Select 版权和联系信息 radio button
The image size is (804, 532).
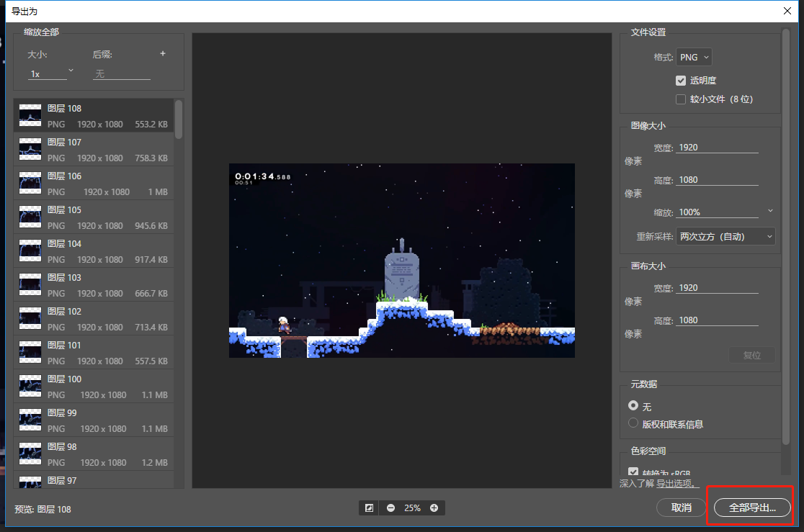633,423
